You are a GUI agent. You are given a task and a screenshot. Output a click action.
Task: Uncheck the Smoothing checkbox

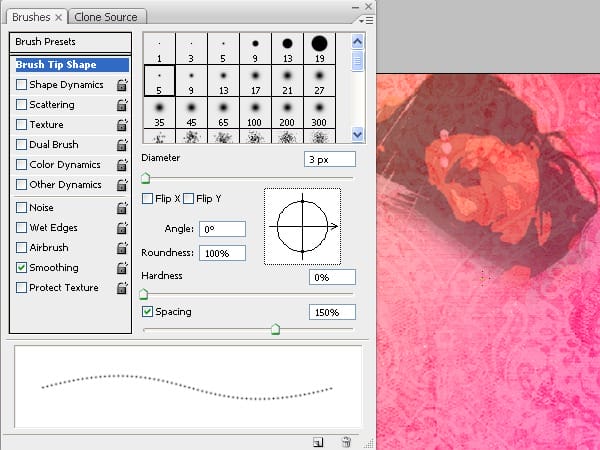tap(21, 267)
